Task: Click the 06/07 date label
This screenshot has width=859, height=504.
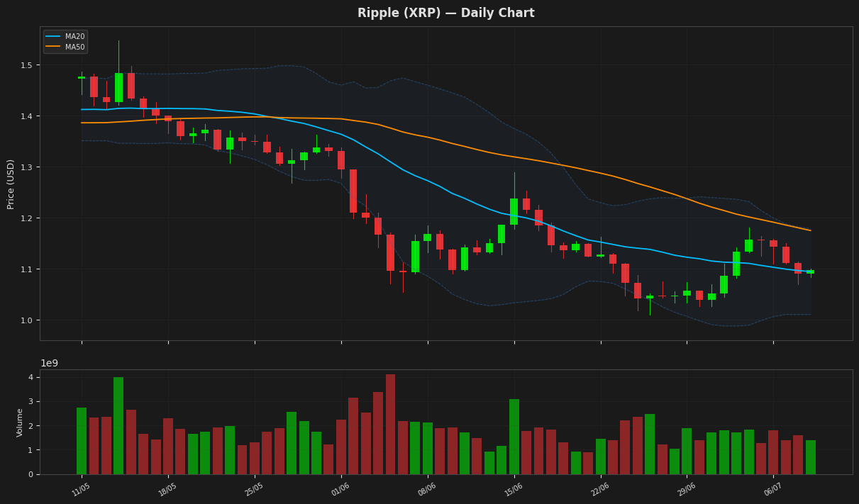Action: [772, 489]
